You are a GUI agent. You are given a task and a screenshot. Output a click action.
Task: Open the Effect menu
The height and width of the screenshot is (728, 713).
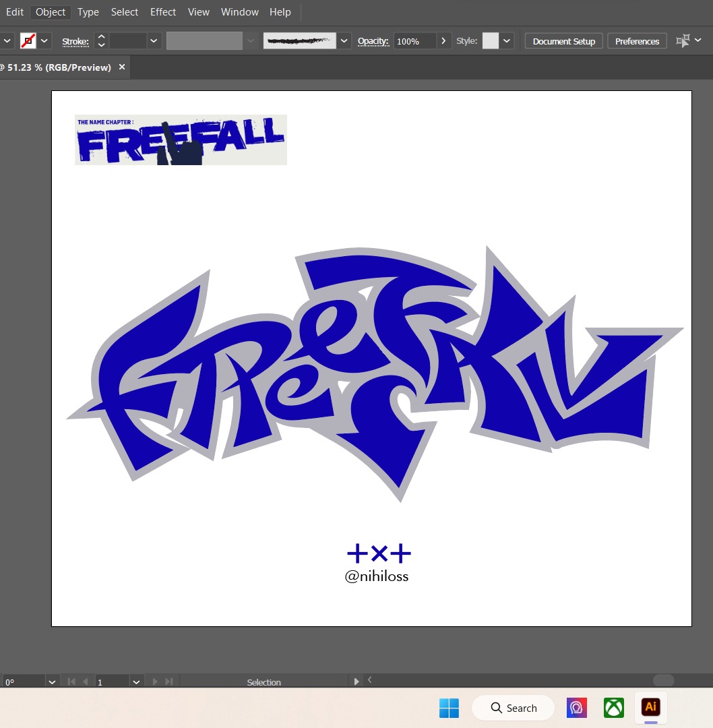click(163, 12)
